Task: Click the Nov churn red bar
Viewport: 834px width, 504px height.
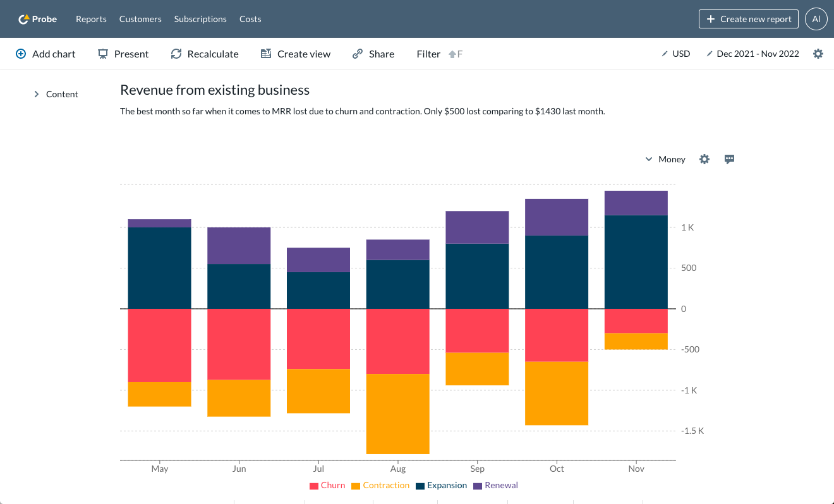Action: (636, 321)
